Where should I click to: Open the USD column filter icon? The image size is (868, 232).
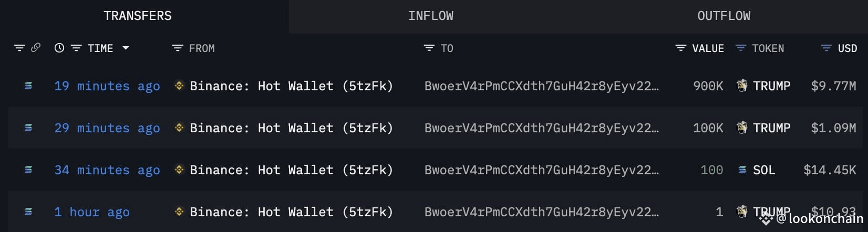(x=826, y=48)
